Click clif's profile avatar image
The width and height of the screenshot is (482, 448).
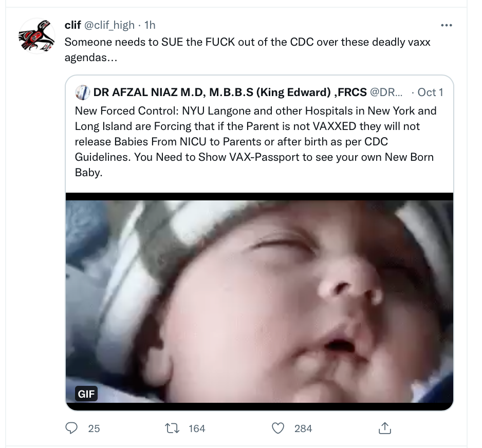pyautogui.click(x=36, y=36)
